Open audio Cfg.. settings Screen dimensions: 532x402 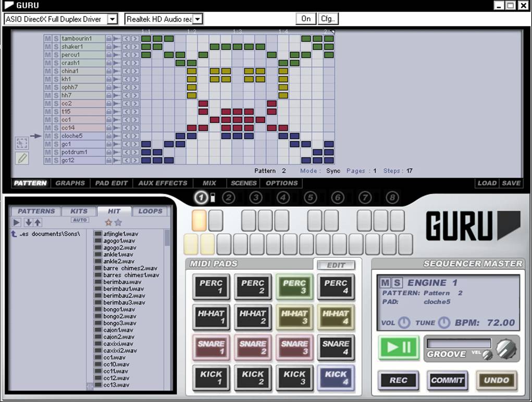[328, 19]
